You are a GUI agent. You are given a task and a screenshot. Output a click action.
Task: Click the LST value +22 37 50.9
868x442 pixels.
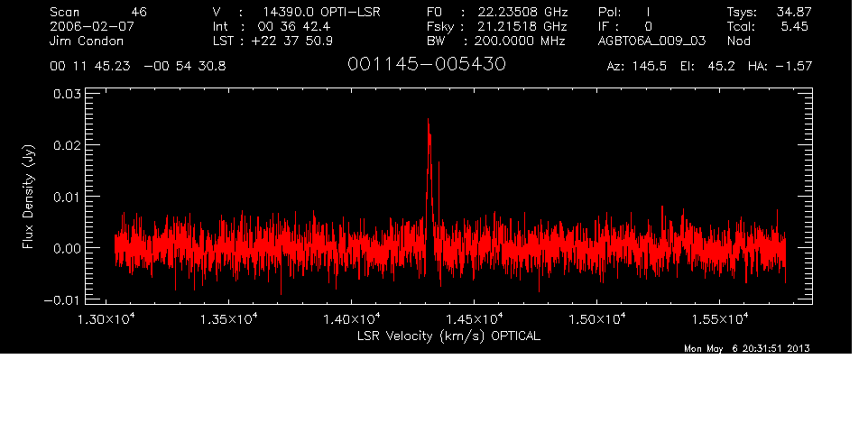pyautogui.click(x=291, y=41)
